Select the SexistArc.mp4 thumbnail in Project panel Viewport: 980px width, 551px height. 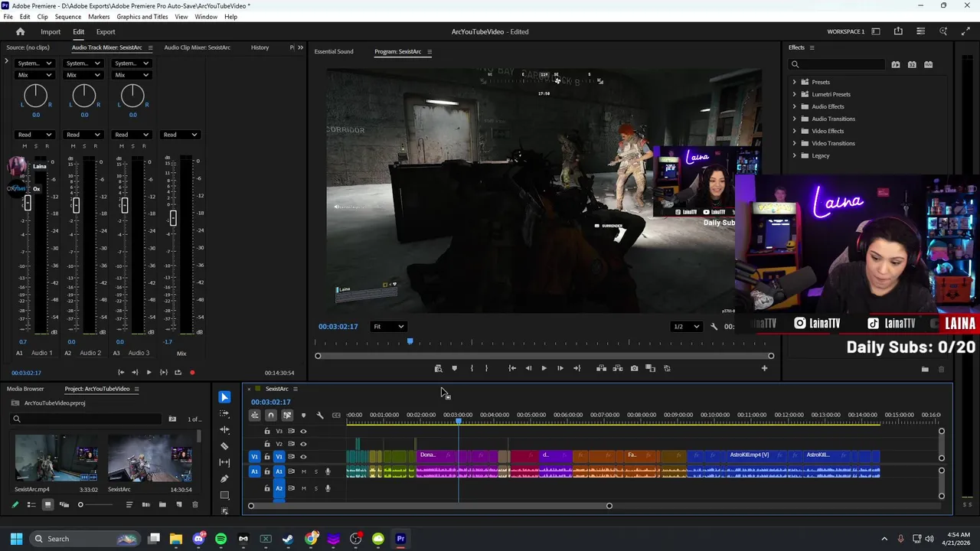click(x=56, y=458)
